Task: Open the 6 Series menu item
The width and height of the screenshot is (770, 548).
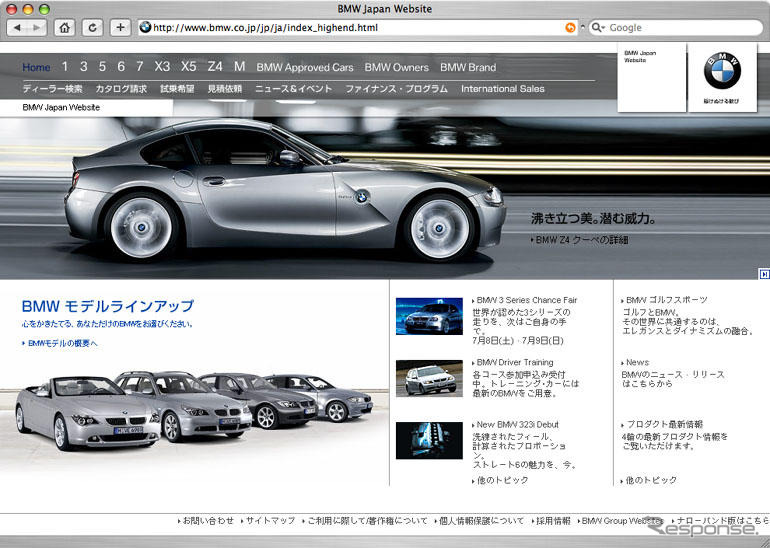Action: coord(121,66)
